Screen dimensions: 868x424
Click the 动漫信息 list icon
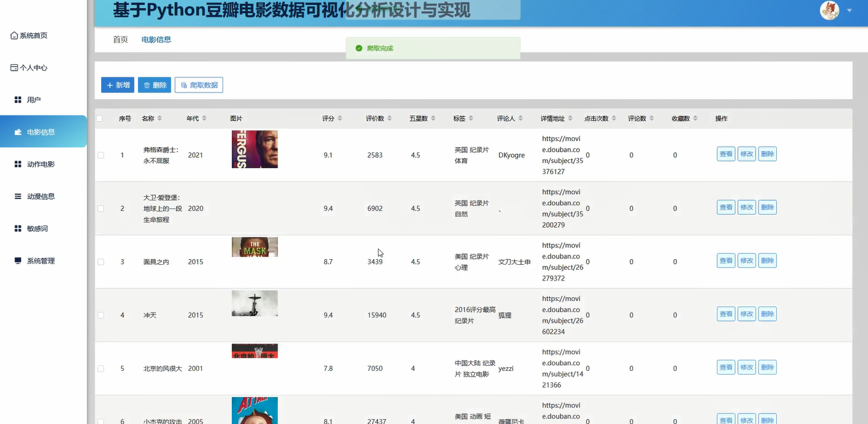click(x=18, y=196)
